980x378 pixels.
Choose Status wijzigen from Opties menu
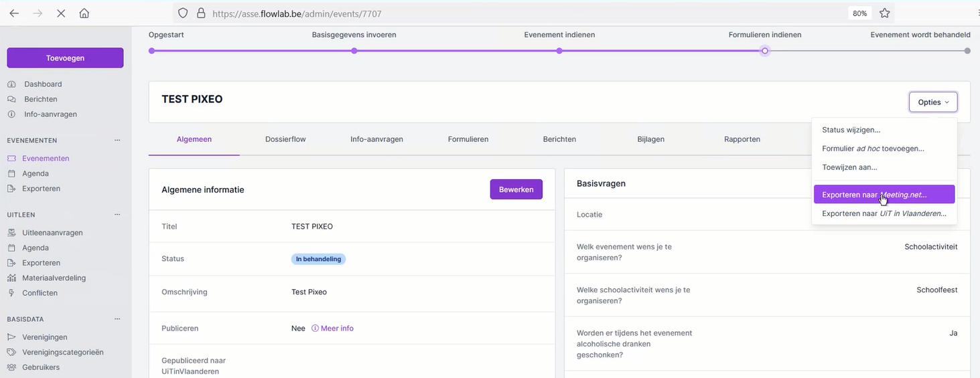tap(851, 130)
